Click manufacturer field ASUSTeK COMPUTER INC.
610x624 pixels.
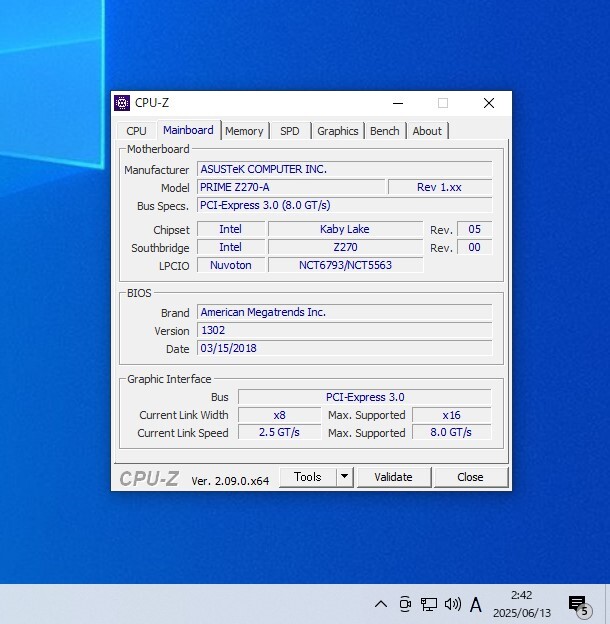345,169
